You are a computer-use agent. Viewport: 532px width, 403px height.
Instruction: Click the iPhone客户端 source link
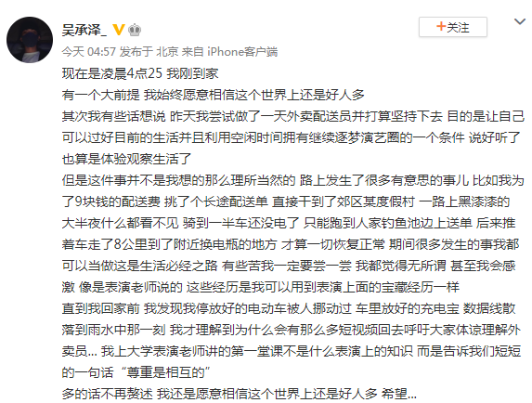pyautogui.click(x=242, y=52)
